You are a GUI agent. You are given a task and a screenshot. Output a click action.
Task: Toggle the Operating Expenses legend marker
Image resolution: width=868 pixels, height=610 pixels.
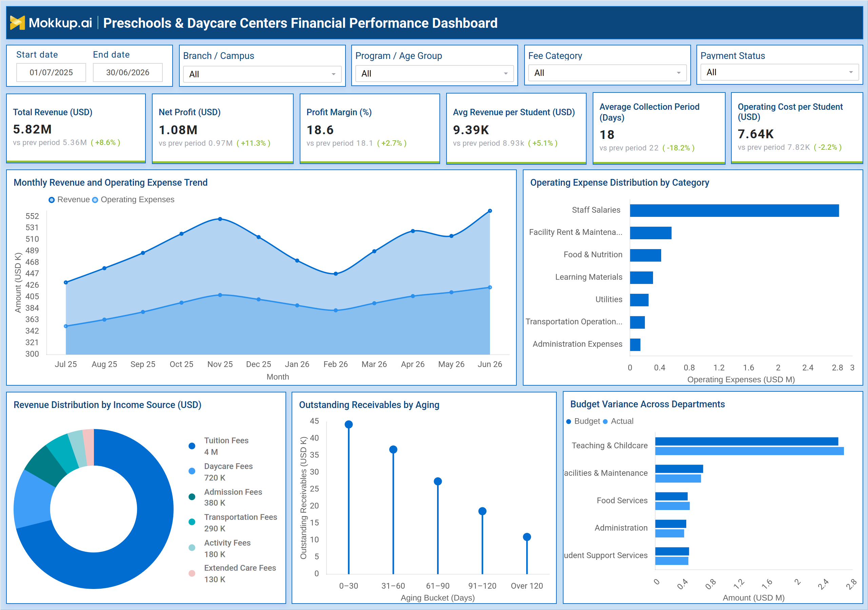tap(95, 200)
